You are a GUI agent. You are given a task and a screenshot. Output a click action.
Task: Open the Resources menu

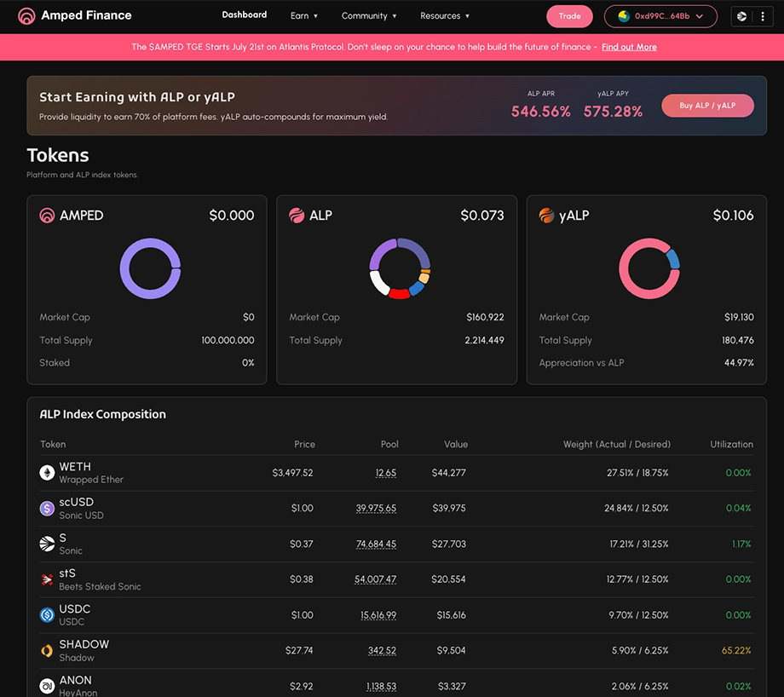pos(445,16)
